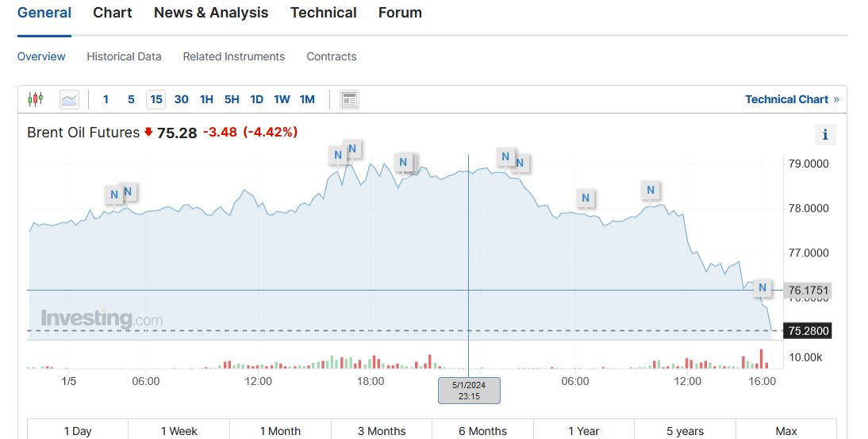
Task: Set the range to 3 Months
Action: pos(382,430)
